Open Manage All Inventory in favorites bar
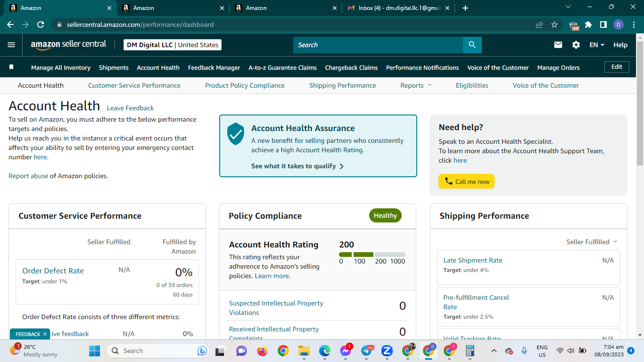The image size is (644, 362). point(61,67)
